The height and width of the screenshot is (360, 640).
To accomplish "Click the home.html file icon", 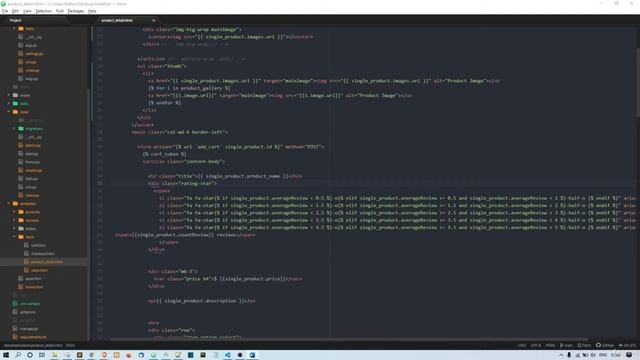I will (21, 287).
